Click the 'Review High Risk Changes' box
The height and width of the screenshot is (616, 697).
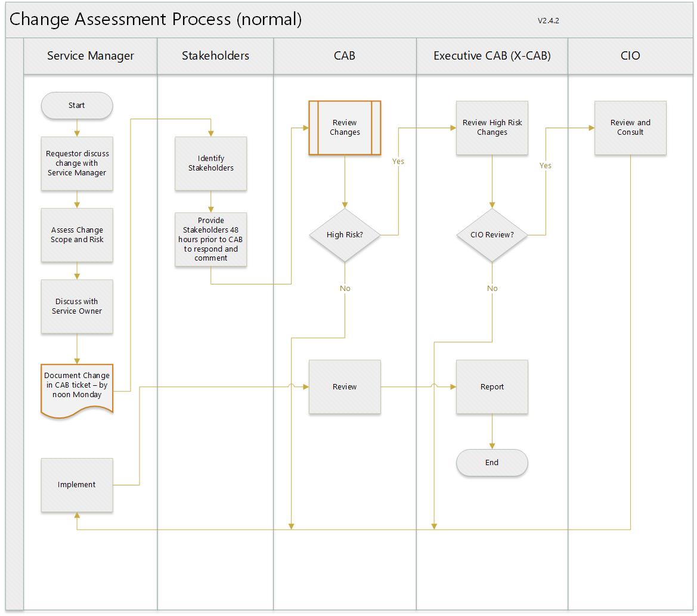click(492, 128)
